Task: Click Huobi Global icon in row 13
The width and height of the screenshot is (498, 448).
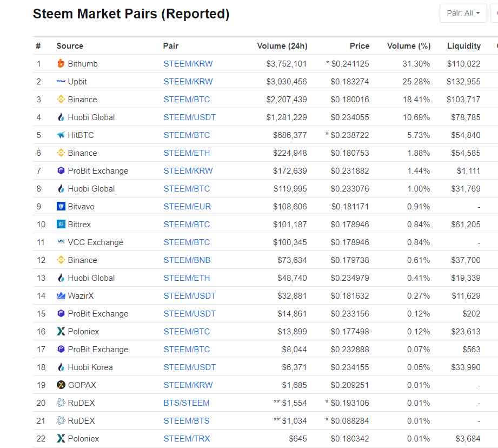Action: pos(61,278)
